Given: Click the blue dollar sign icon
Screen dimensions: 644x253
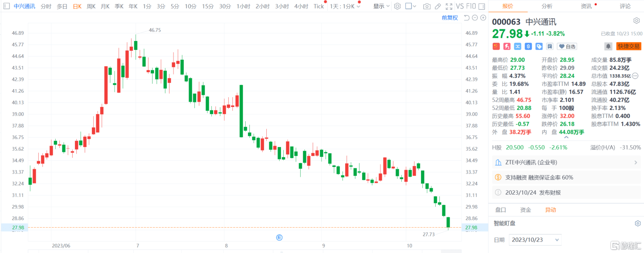Looking at the screenshot, I should click(x=528, y=46).
